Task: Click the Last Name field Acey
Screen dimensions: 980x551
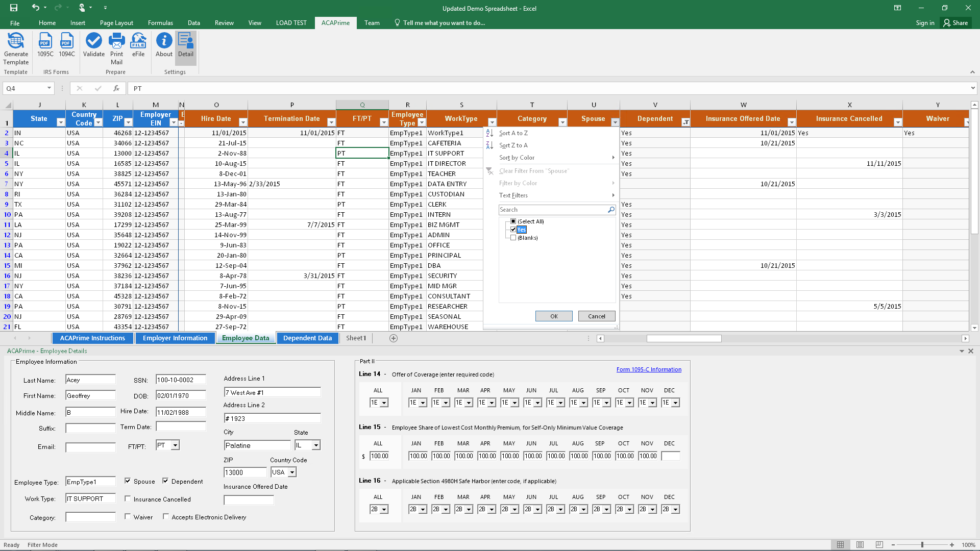Action: pos(90,380)
